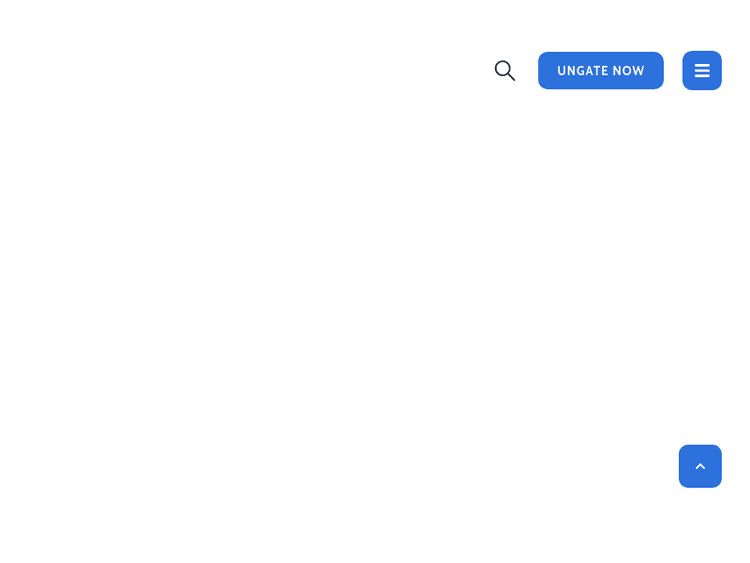Screen dimensions: 750x563
Task: Tap the UNGATE NOW link in header
Action: tap(600, 70)
